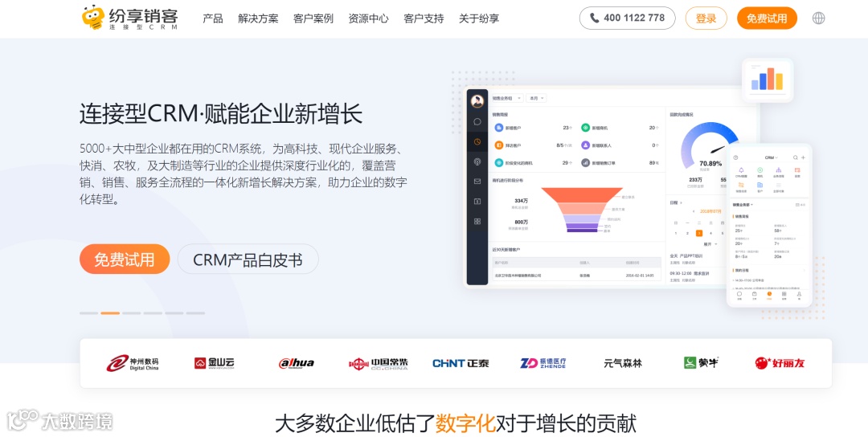
Task: Select highlighted day 3 in calendar
Action: coord(699,233)
